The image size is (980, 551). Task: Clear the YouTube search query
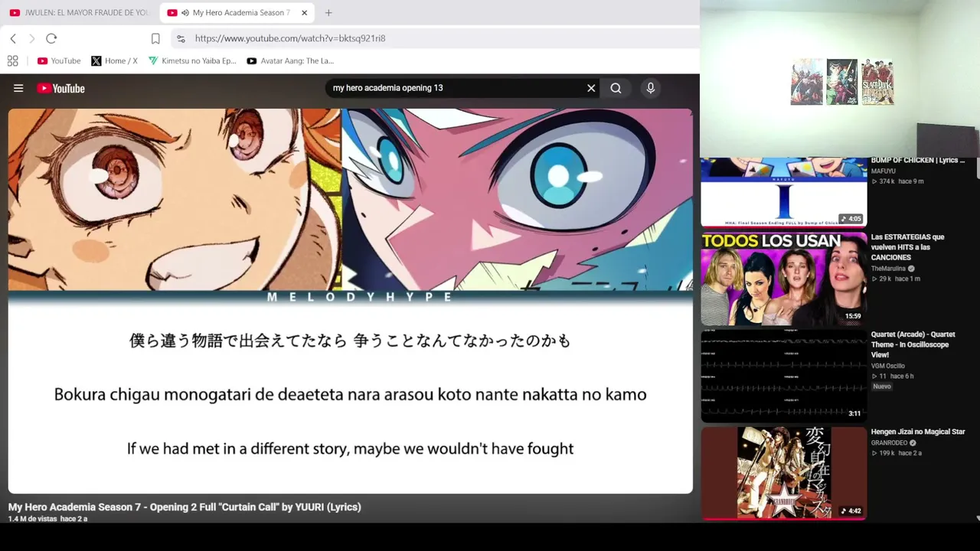click(x=591, y=88)
